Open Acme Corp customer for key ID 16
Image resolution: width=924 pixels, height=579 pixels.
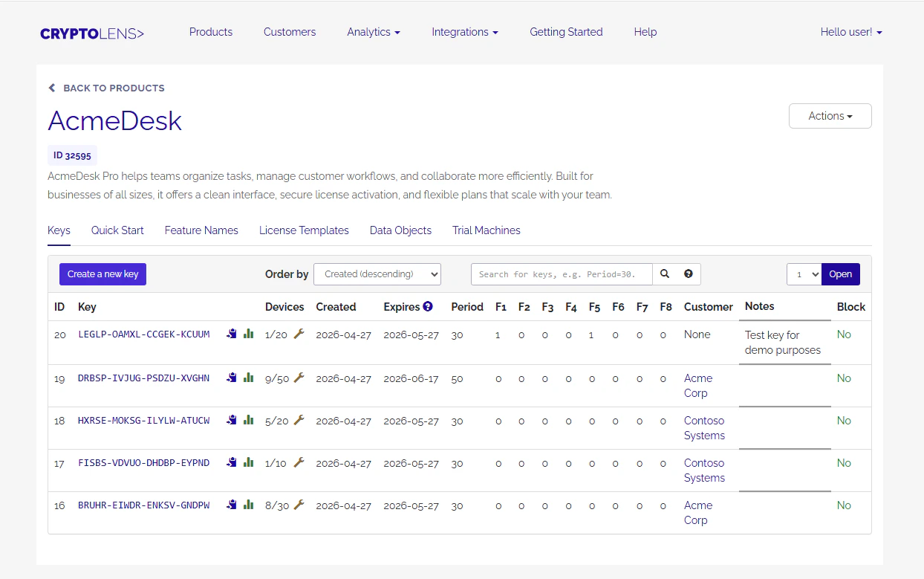[698, 513]
